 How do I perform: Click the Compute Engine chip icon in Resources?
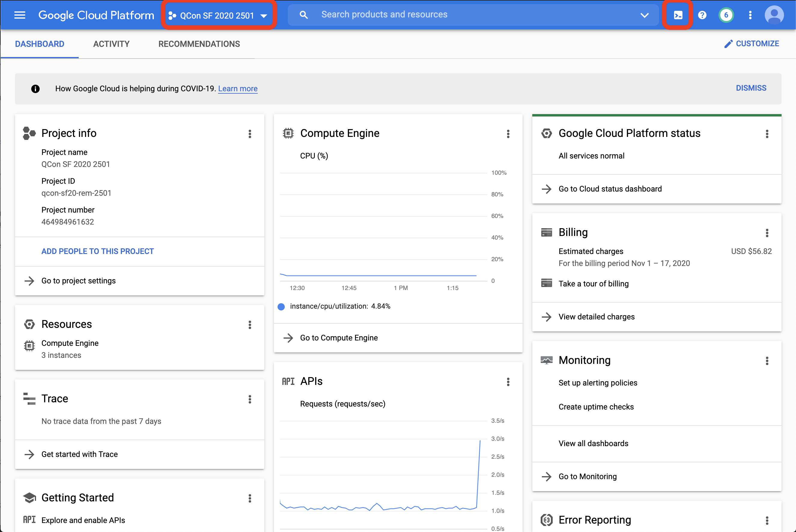click(x=29, y=346)
